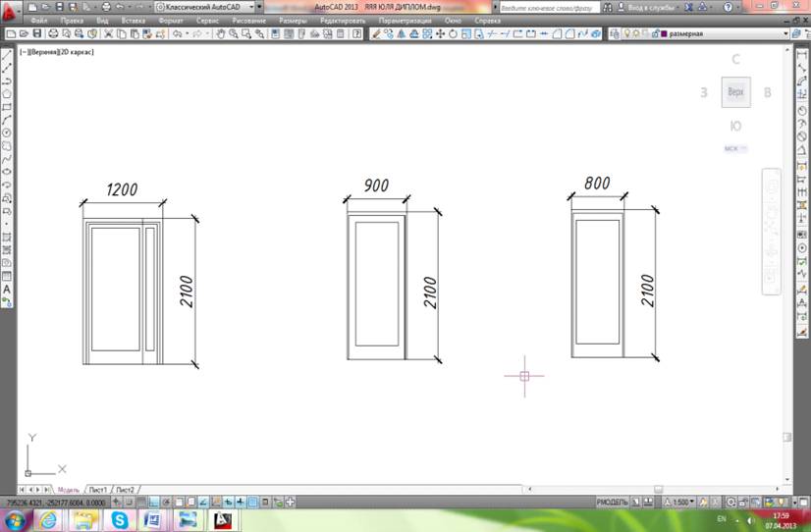Click the Open file icon in standard toolbar

point(24,33)
